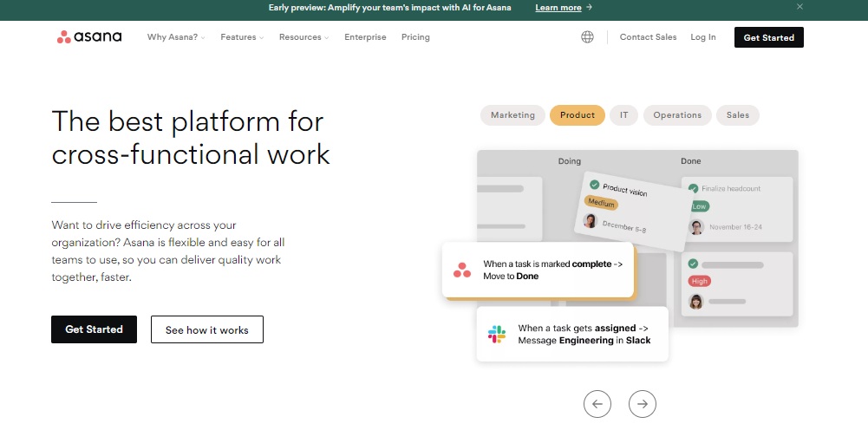
Task: Toggle checkmark on the High priority task
Action: (693, 264)
